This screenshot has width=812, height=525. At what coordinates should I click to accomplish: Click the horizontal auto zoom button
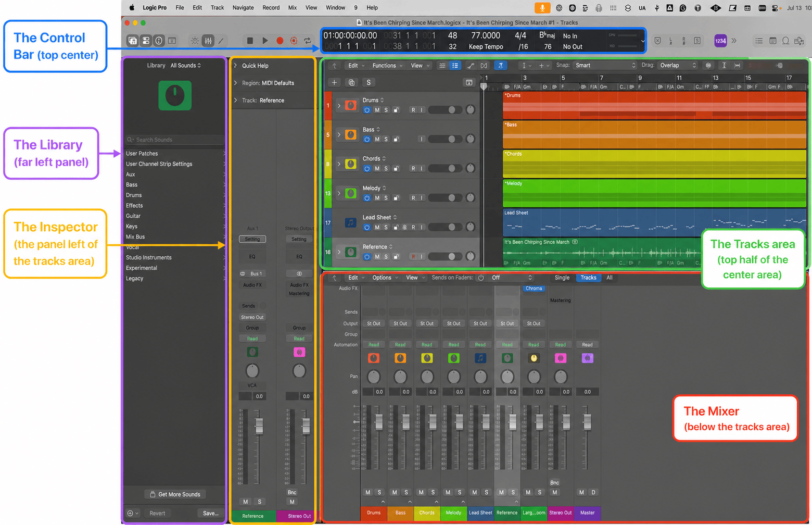[x=737, y=66]
